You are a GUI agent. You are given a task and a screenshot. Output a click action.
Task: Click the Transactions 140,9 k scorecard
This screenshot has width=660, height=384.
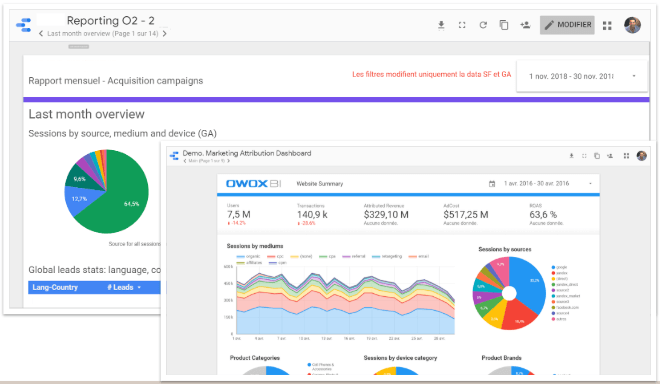point(312,214)
